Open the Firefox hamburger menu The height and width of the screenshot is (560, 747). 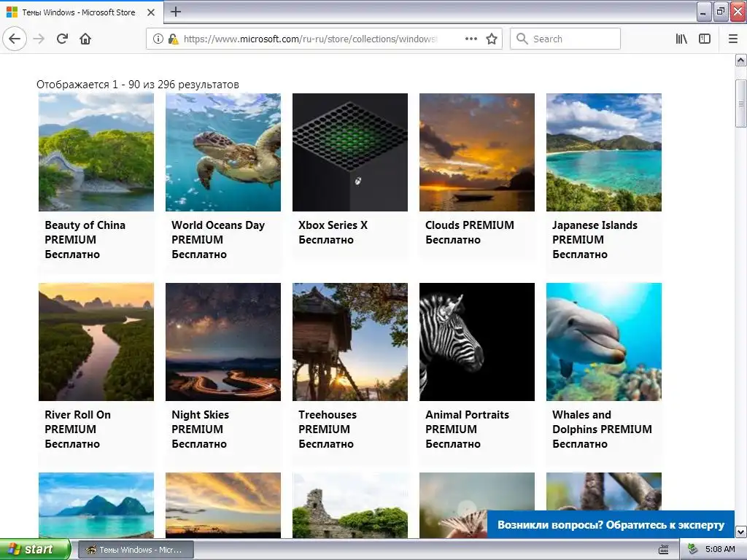pyautogui.click(x=732, y=39)
